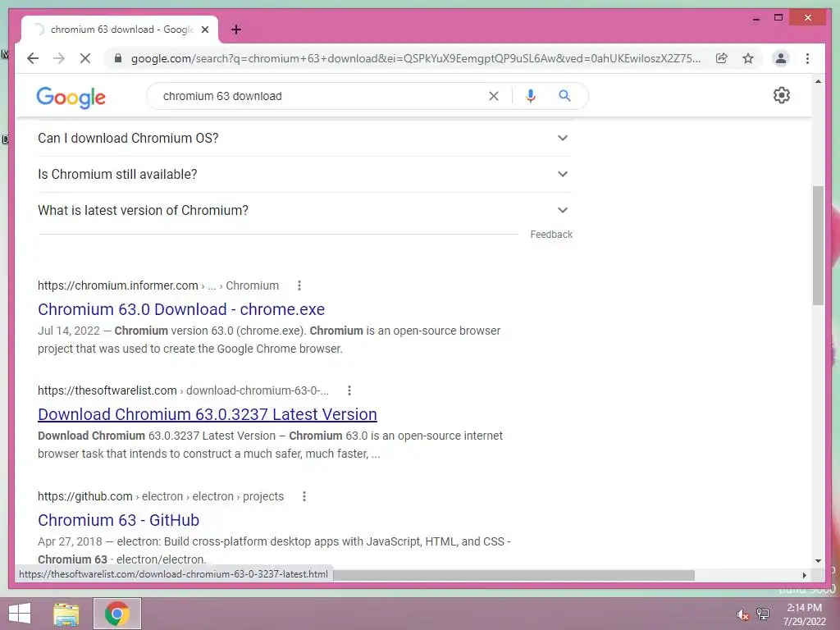
Task: Go back to previous page
Action: click(x=33, y=58)
